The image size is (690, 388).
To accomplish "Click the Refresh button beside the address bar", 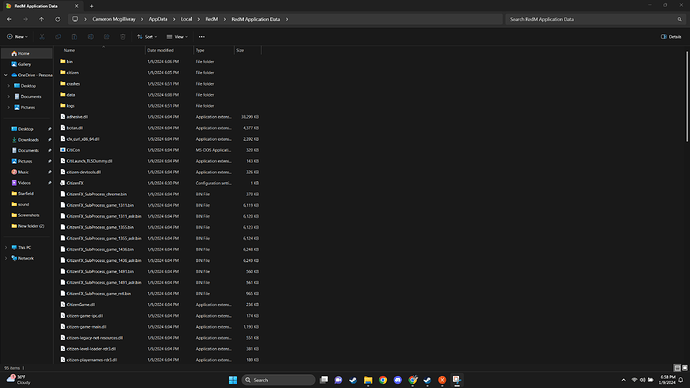I will pos(58,19).
